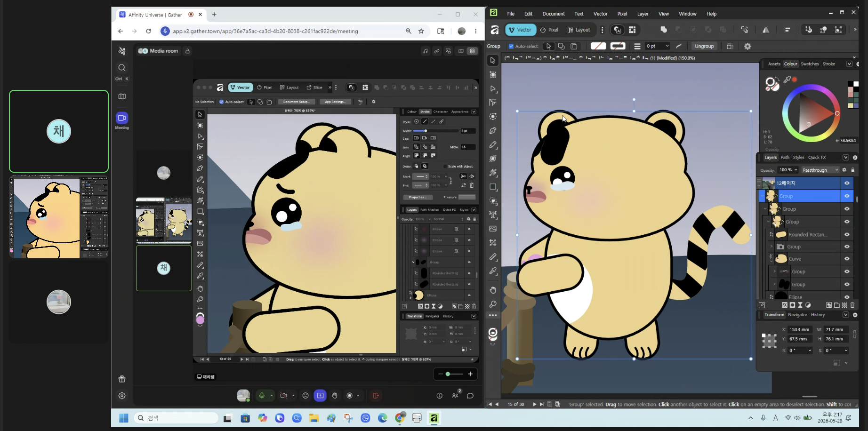Open the Document menu
868x431 pixels.
[554, 14]
